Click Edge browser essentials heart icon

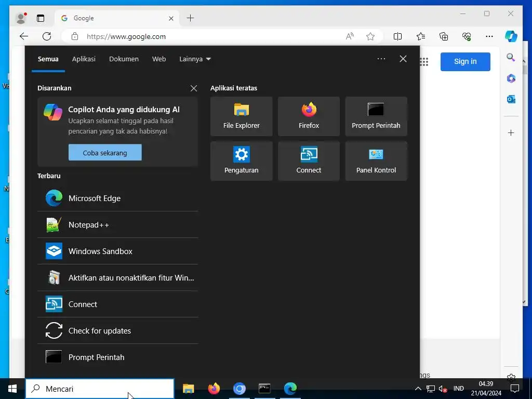click(x=467, y=36)
